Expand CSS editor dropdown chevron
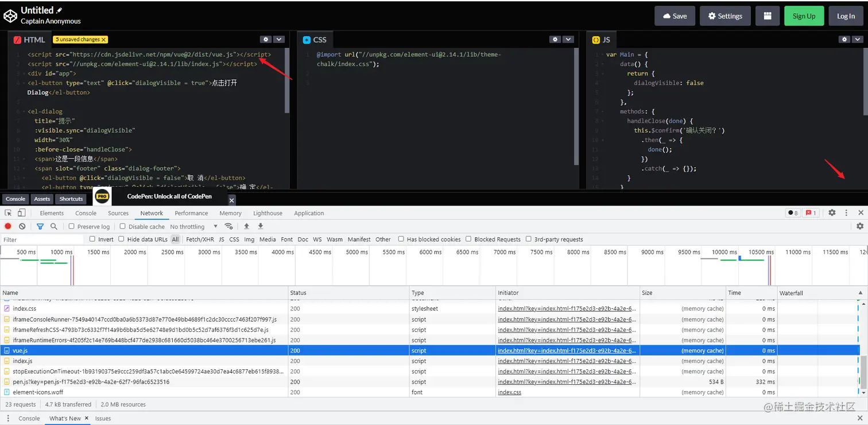 click(568, 40)
